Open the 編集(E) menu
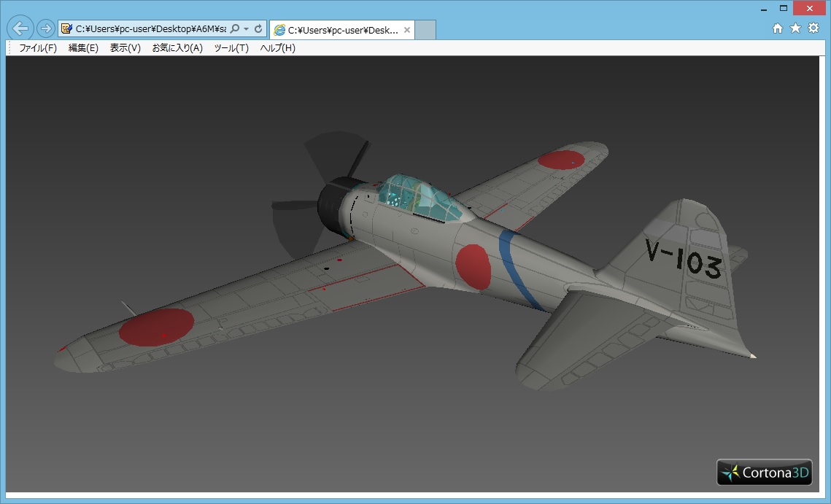Image resolution: width=831 pixels, height=504 pixels. point(83,48)
